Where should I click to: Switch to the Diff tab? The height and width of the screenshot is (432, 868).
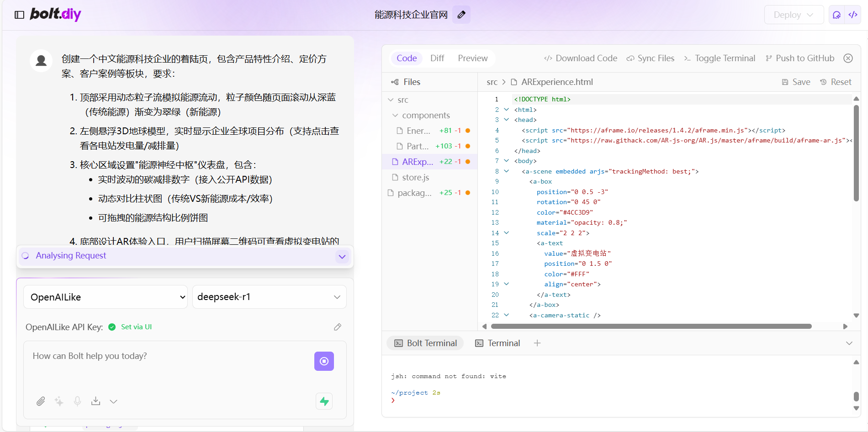pos(437,58)
